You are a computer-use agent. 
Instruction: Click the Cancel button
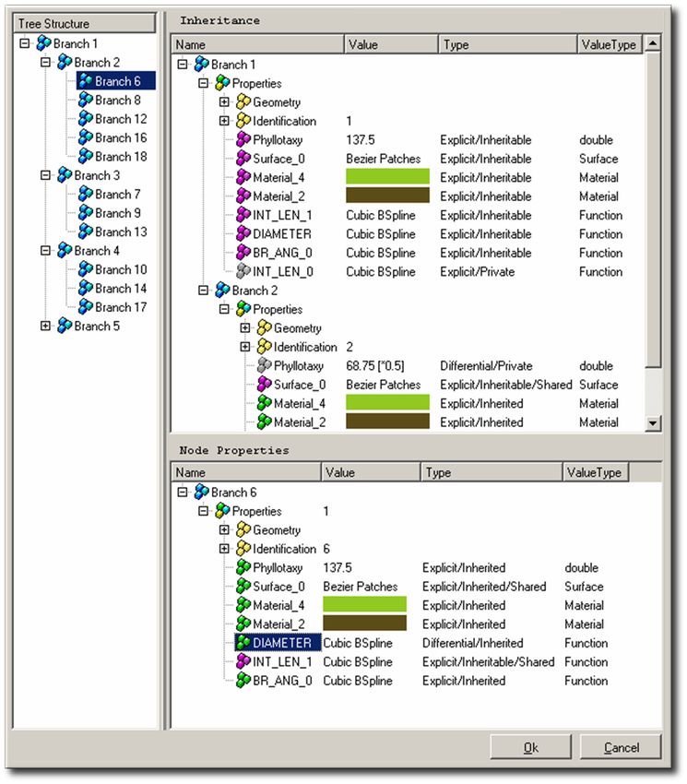pyautogui.click(x=621, y=747)
